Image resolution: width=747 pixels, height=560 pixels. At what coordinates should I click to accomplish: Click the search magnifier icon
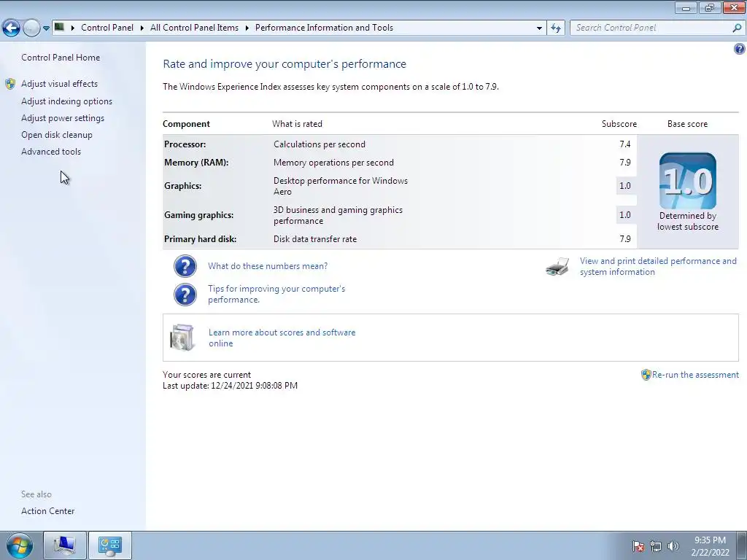[737, 28]
